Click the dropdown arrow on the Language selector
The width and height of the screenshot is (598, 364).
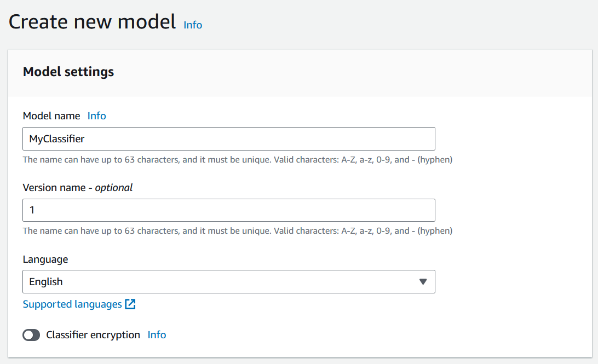[422, 281]
